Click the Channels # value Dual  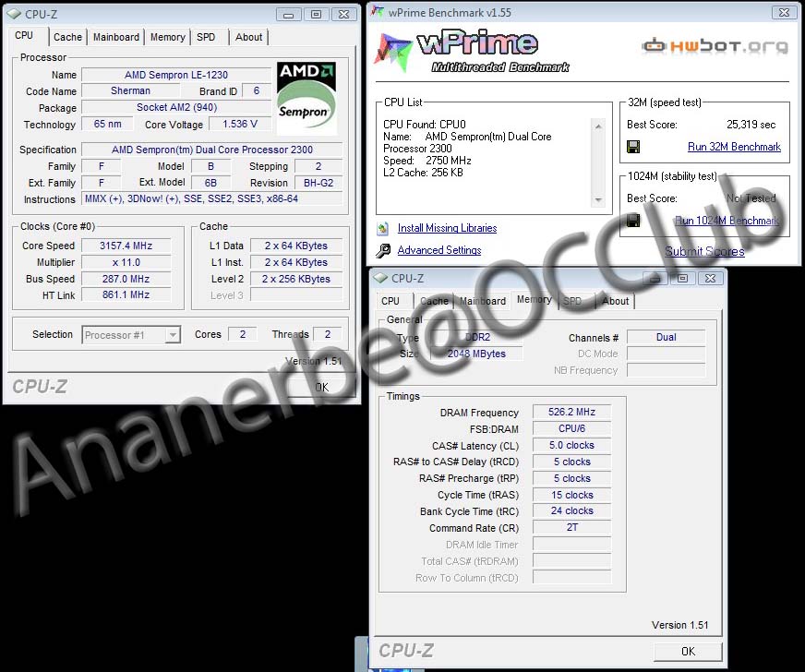pyautogui.click(x=666, y=337)
